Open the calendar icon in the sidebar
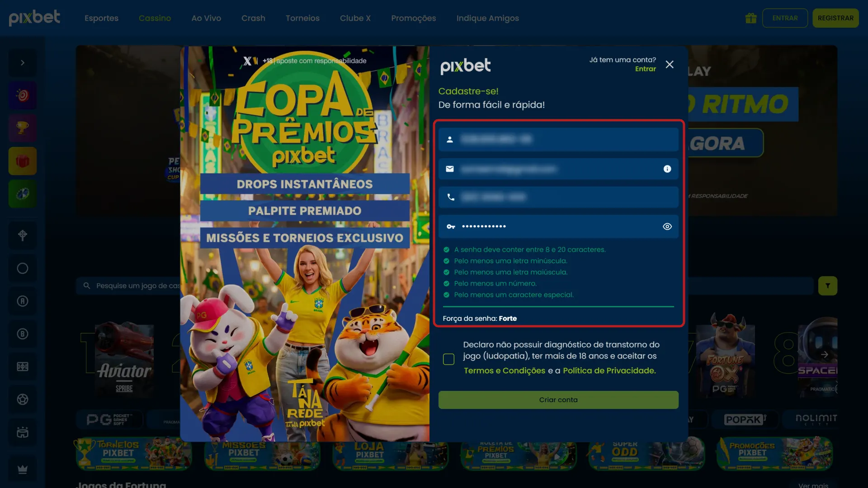Image resolution: width=868 pixels, height=488 pixels. tap(23, 432)
